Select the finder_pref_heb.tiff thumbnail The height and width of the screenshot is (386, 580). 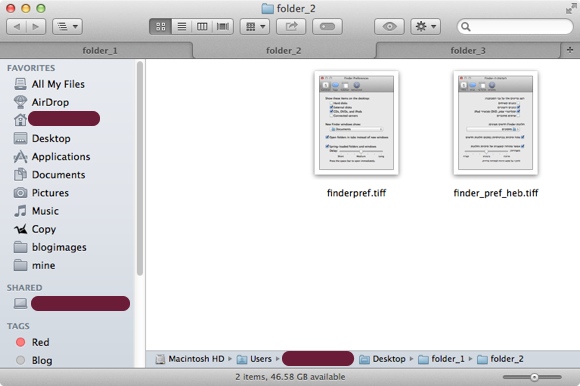pyautogui.click(x=496, y=123)
